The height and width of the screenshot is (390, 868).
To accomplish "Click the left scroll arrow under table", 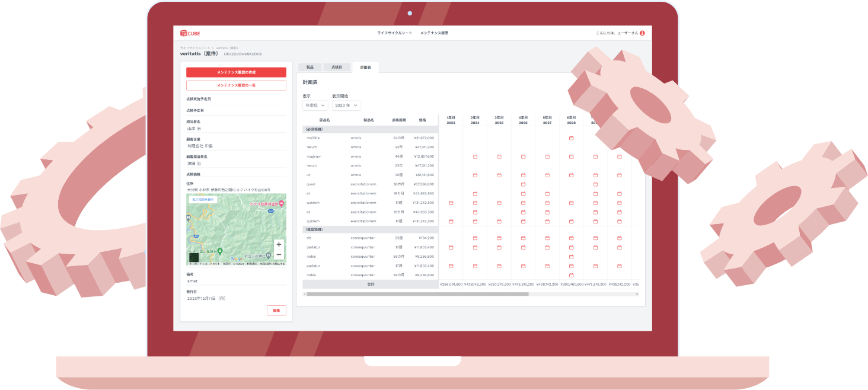I will click(304, 294).
